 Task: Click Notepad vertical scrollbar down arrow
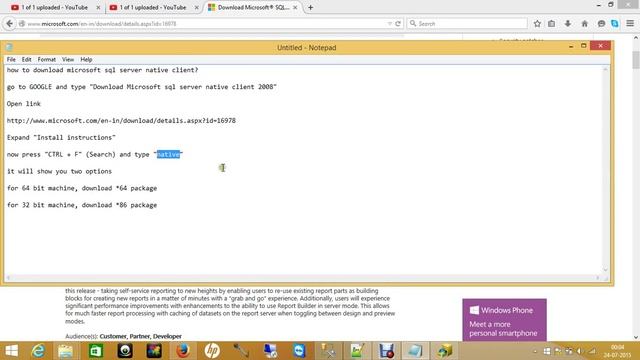[605, 269]
